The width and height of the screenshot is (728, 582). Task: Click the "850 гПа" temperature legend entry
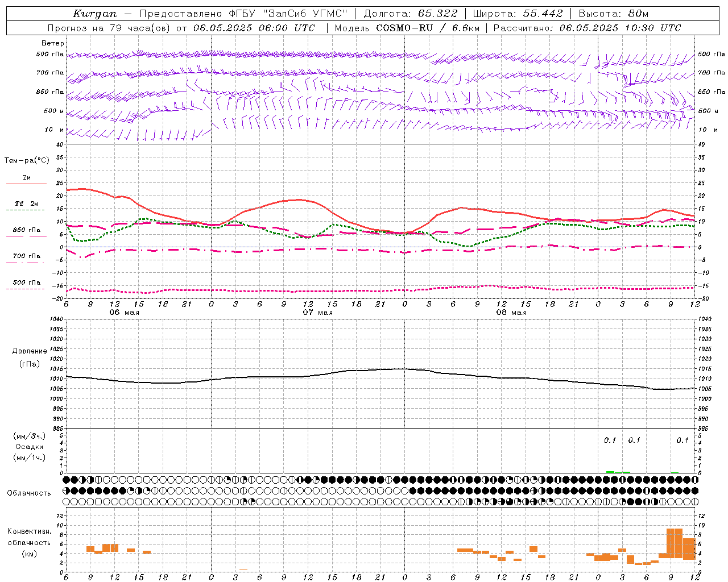coord(27,230)
